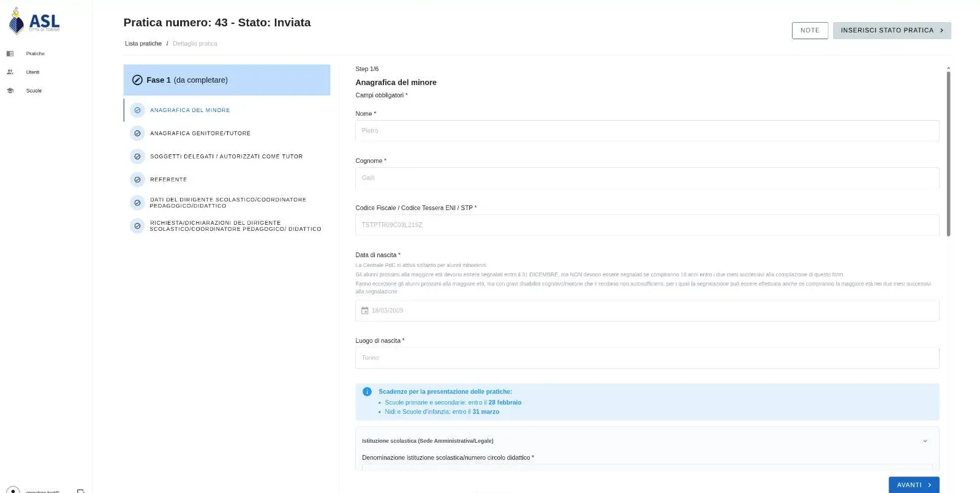This screenshot has height=493, width=980.
Task: Click the calendar icon in Data di nascita
Action: (x=364, y=310)
